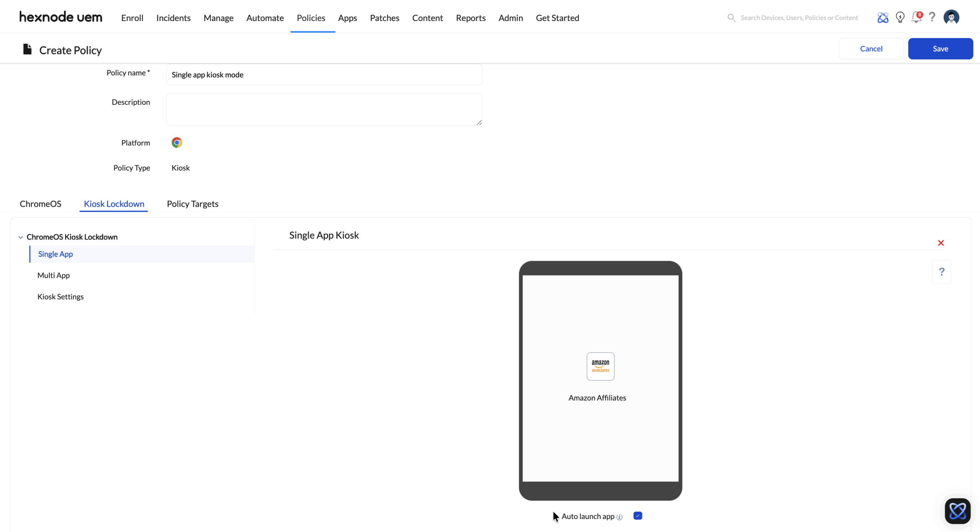
Task: Open the Multi App configuration option
Action: [54, 275]
